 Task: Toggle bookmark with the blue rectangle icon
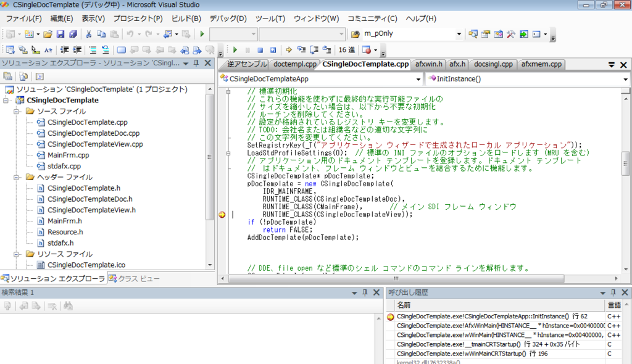point(122,50)
